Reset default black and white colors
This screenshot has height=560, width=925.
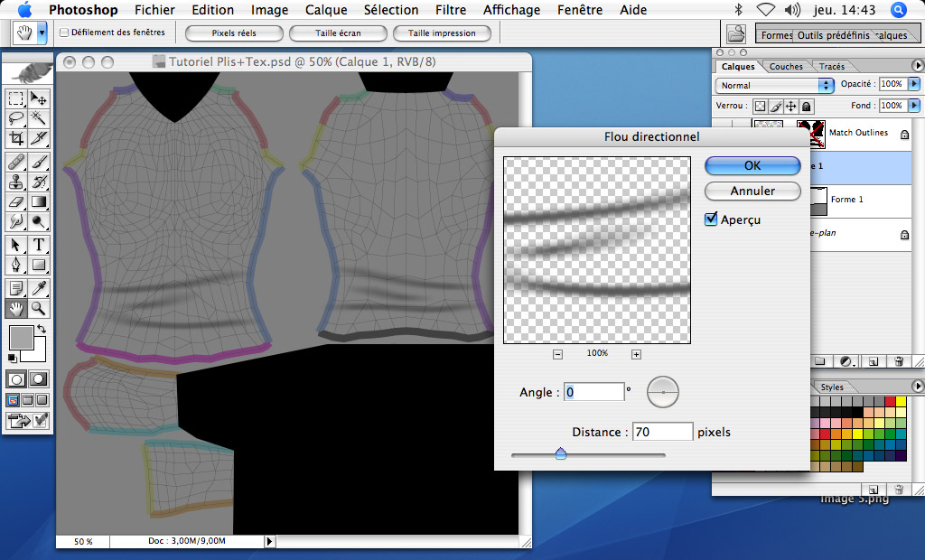(13, 359)
